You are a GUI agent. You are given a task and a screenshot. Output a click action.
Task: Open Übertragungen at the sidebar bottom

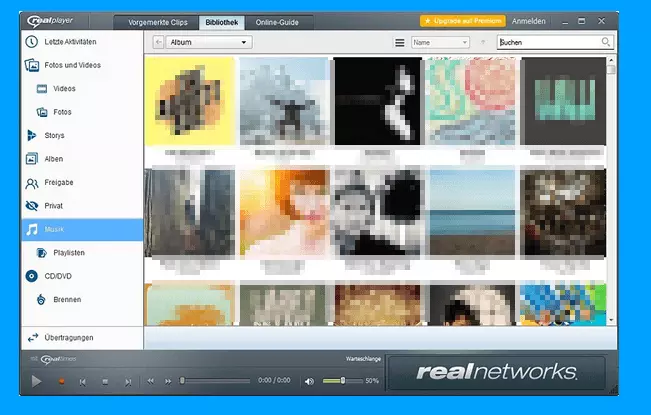tap(82, 338)
